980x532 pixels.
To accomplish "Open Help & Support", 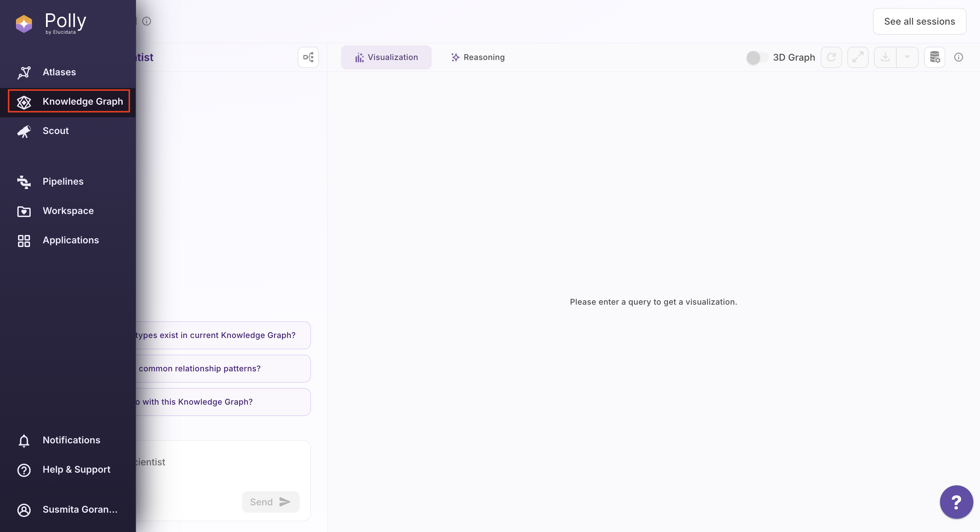I will [76, 469].
